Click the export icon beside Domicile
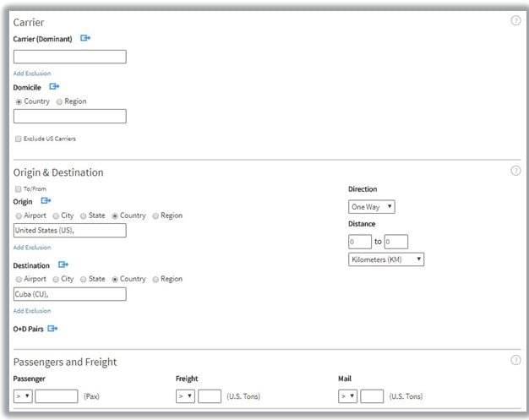This screenshot has width=529, height=420. (54, 86)
